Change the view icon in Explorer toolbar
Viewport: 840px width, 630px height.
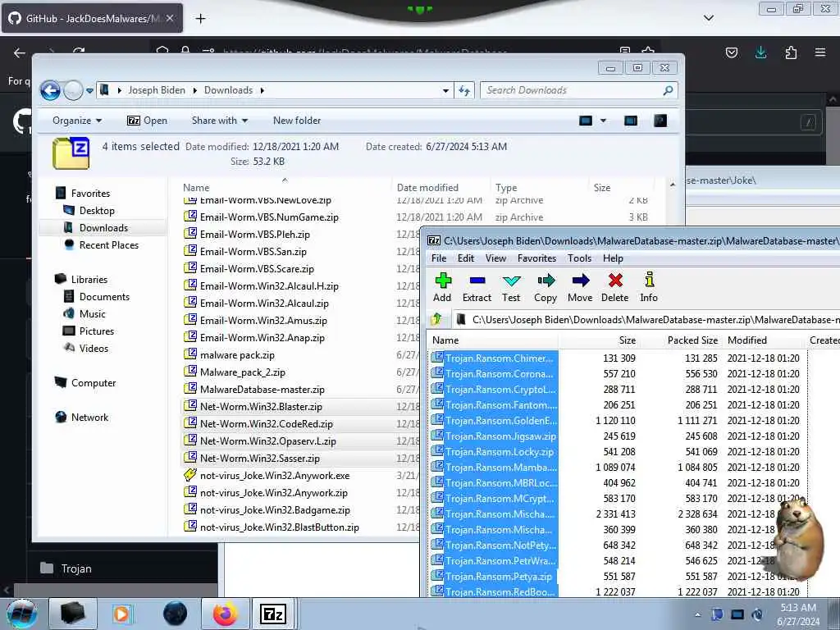586,121
